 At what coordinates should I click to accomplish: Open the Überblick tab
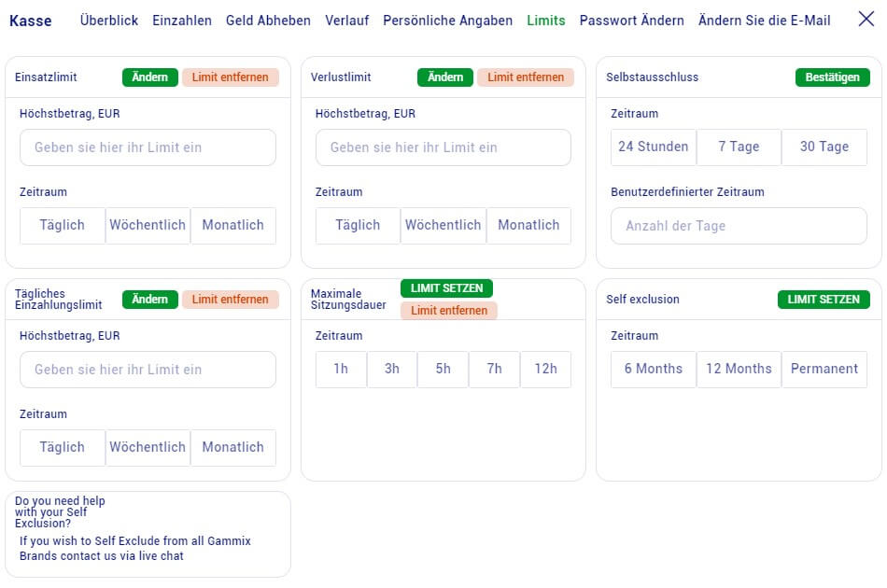click(109, 21)
